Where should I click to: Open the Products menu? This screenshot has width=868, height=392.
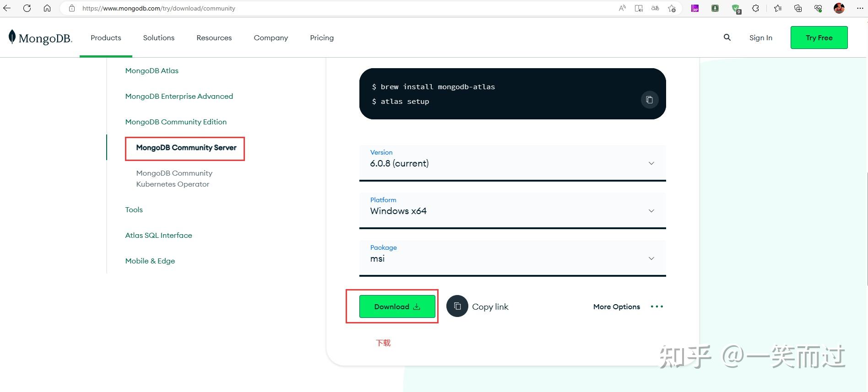click(106, 38)
